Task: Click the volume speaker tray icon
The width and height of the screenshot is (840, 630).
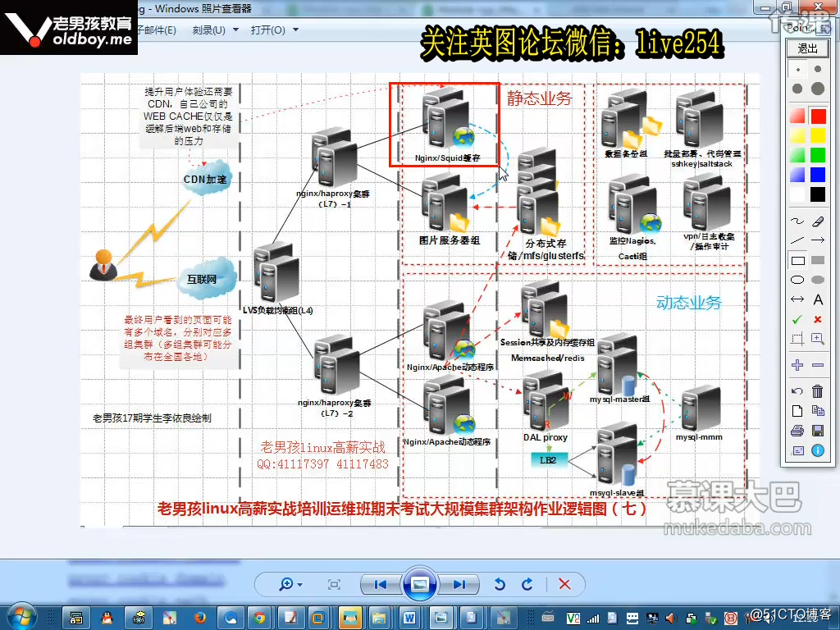Action: [671, 619]
